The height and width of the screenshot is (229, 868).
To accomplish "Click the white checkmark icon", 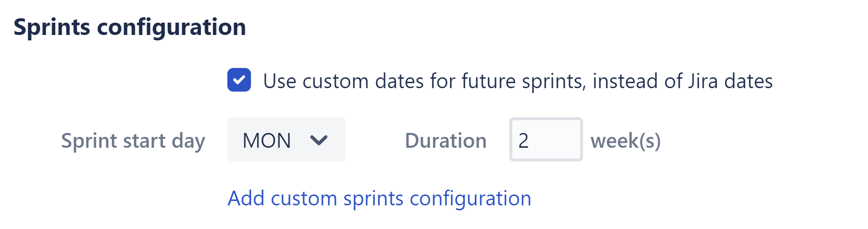I will [239, 80].
